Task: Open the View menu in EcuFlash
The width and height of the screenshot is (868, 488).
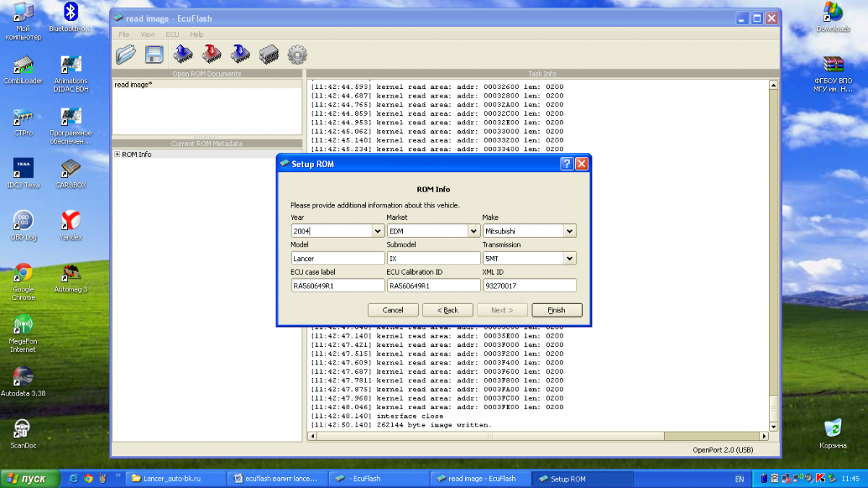Action: coord(148,34)
